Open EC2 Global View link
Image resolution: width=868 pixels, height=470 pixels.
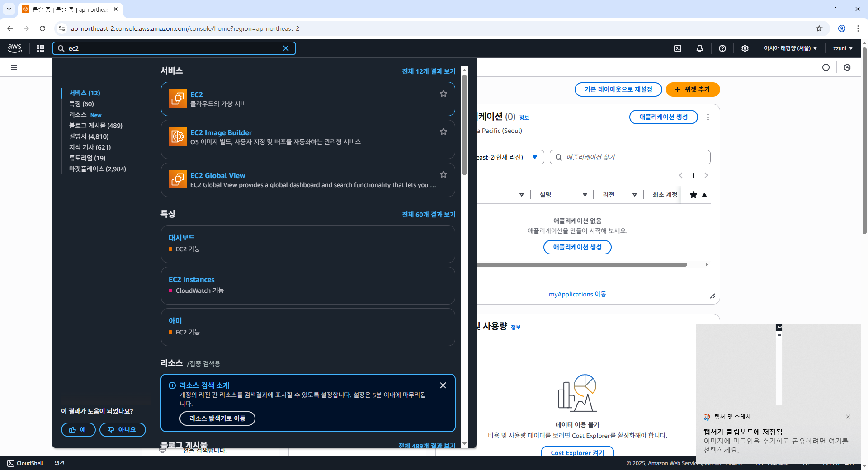pyautogui.click(x=218, y=175)
